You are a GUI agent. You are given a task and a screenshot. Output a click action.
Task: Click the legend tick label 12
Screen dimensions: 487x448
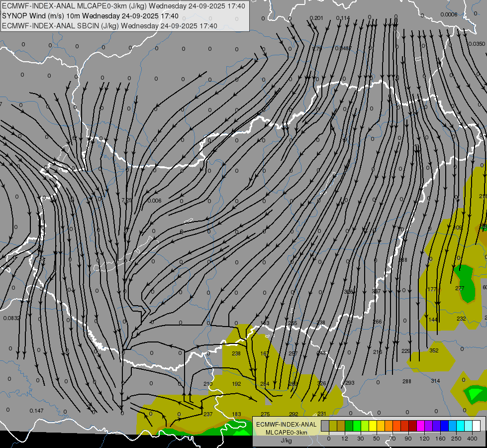(x=345, y=439)
